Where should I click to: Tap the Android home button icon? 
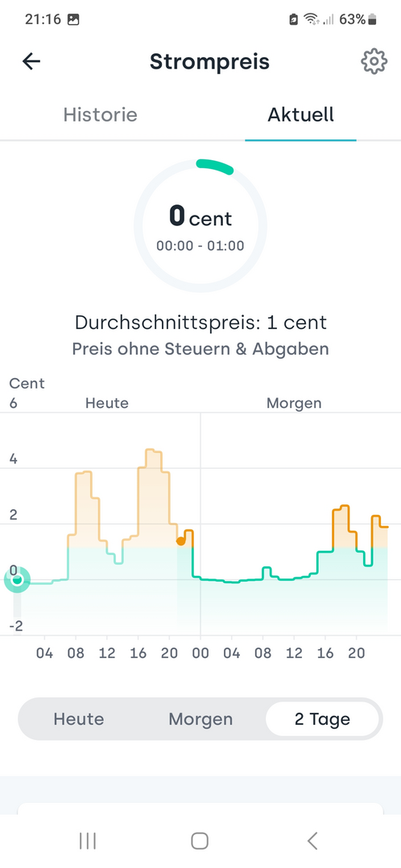click(200, 841)
